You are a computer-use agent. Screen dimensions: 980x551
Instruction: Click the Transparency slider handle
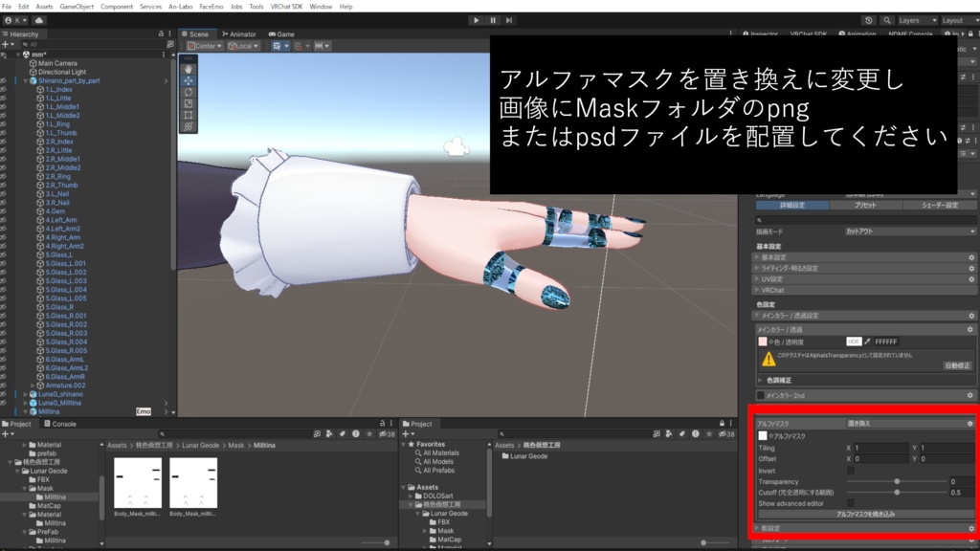coord(897,482)
